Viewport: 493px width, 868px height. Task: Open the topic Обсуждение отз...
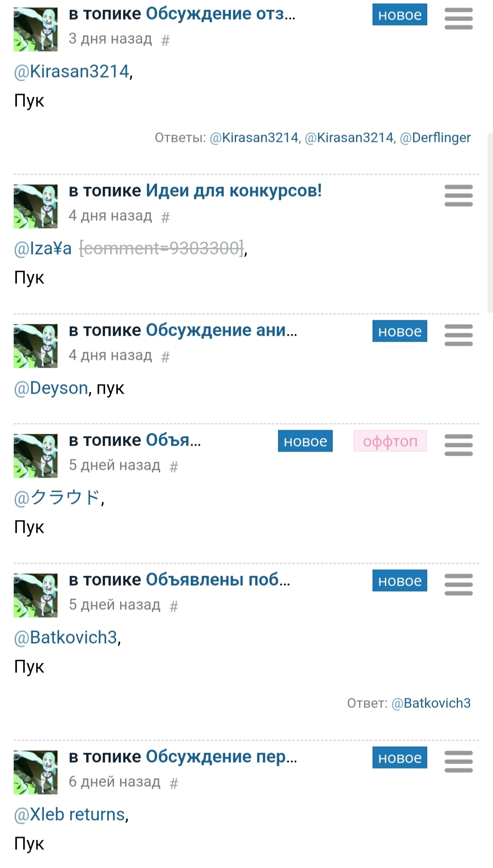click(220, 14)
